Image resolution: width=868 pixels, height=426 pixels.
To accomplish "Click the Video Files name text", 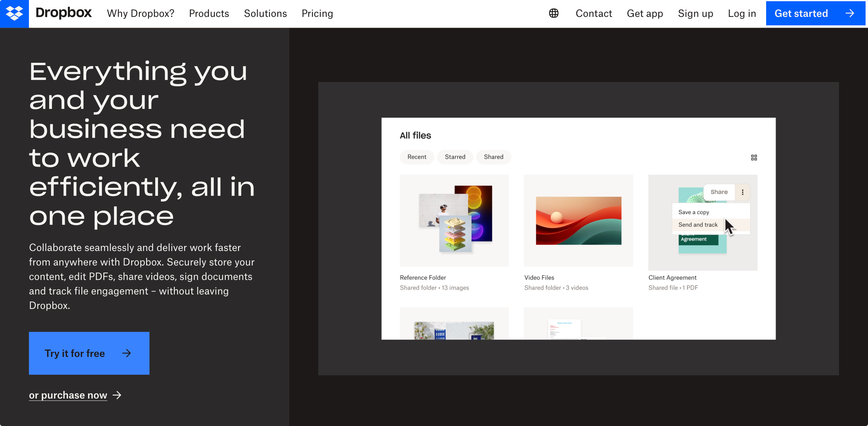I will click(539, 278).
